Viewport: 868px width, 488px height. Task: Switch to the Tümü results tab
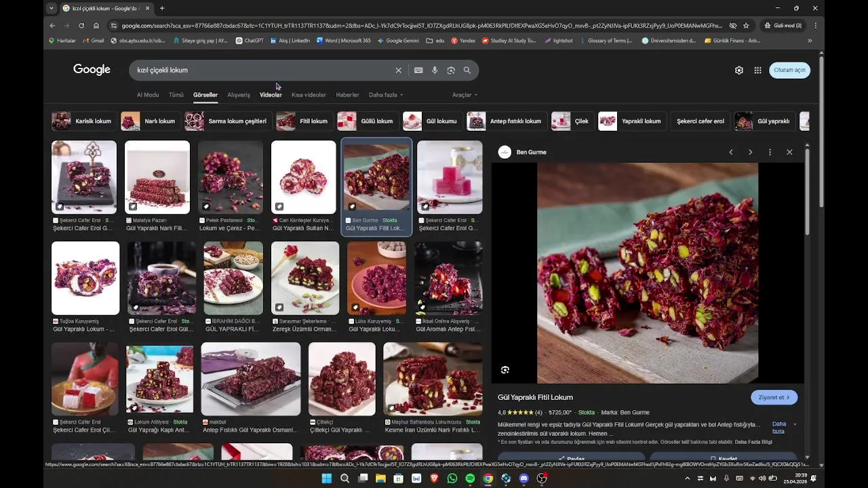tap(176, 95)
